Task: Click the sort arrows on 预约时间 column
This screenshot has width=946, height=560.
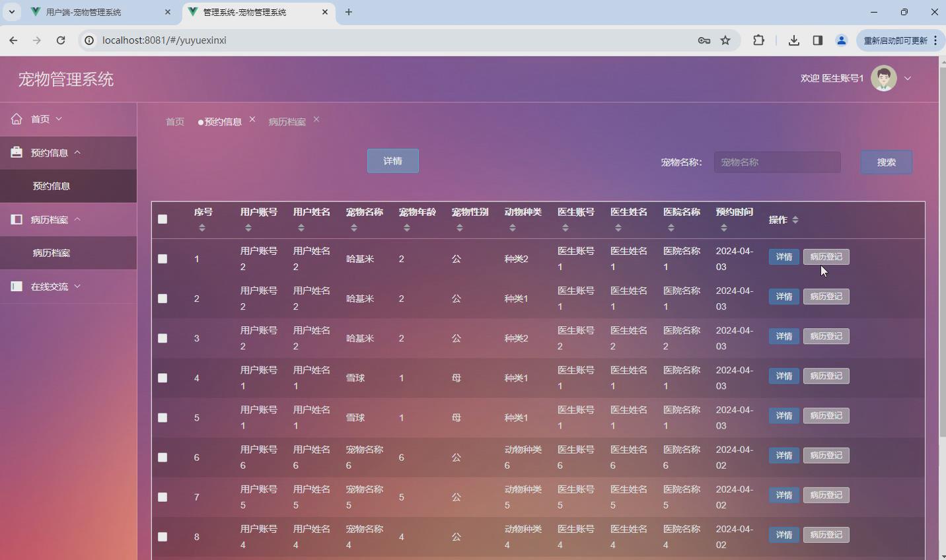Action: (723, 227)
